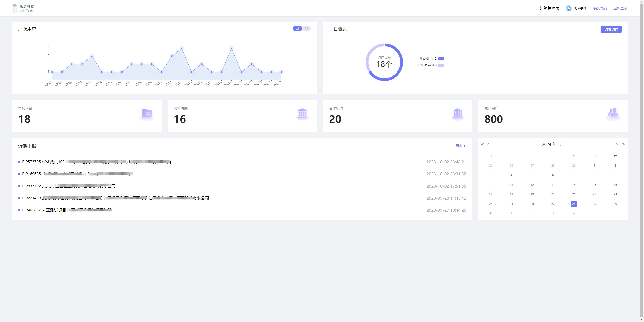Click timestamp 2023-10-02 23:48:21
644x322 pixels.
(x=446, y=162)
